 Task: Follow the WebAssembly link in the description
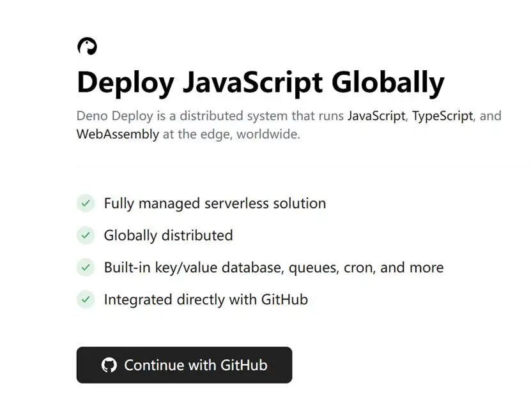pyautogui.click(x=118, y=135)
